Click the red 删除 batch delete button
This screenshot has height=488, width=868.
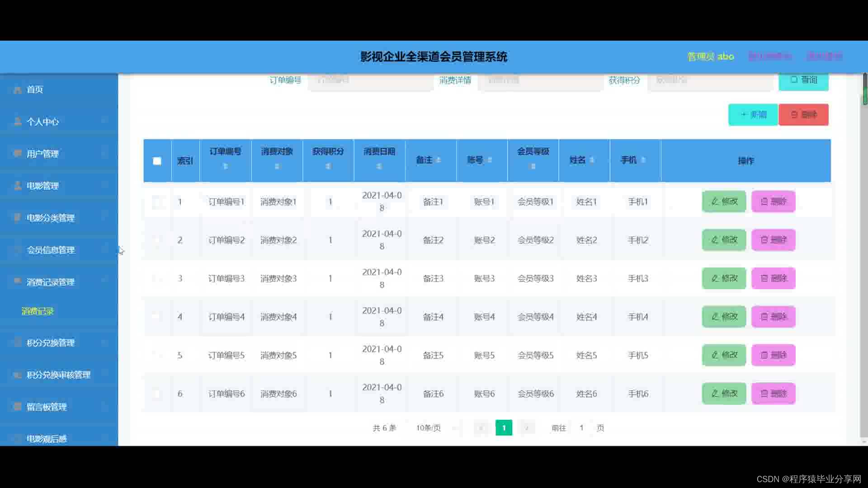(803, 115)
